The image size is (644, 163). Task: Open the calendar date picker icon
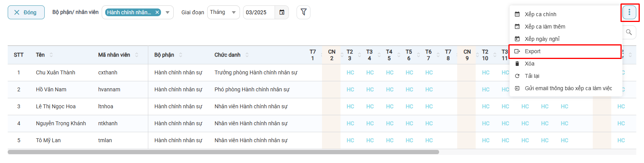[282, 12]
